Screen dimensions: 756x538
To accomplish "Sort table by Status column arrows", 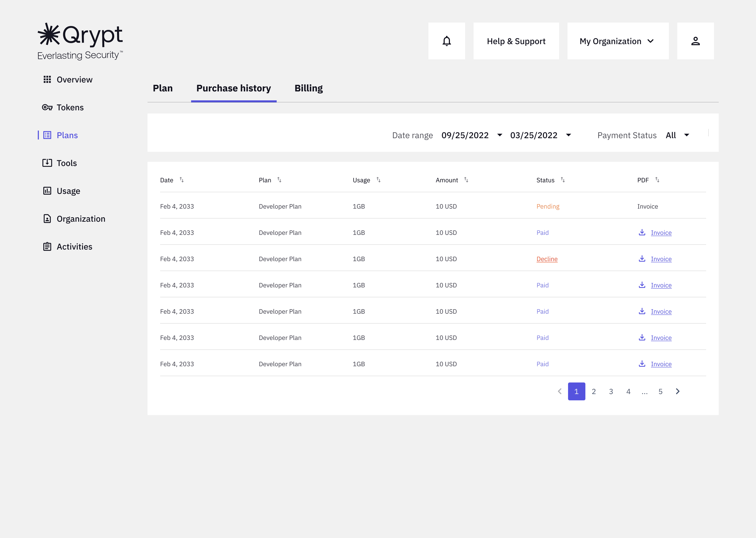I will 563,180.
